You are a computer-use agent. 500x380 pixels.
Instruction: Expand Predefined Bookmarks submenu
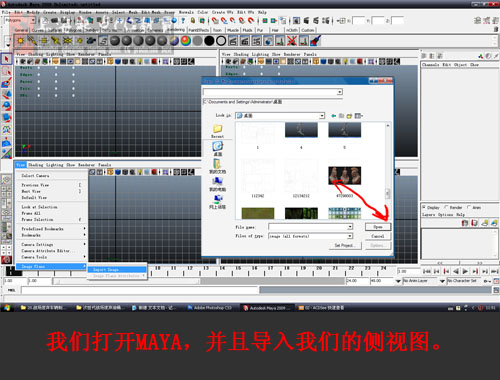[x=53, y=229]
